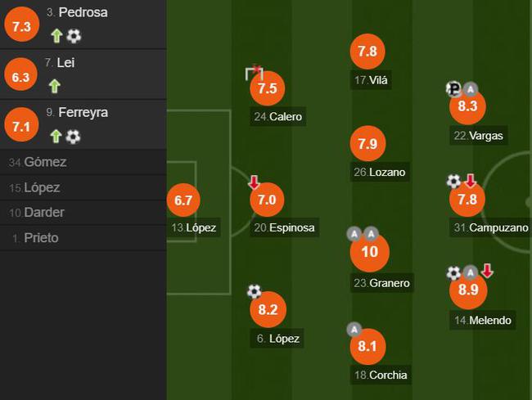Click Pedrosa's 7.3 rating circle
The height and width of the screenshot is (400, 532).
tap(22, 25)
